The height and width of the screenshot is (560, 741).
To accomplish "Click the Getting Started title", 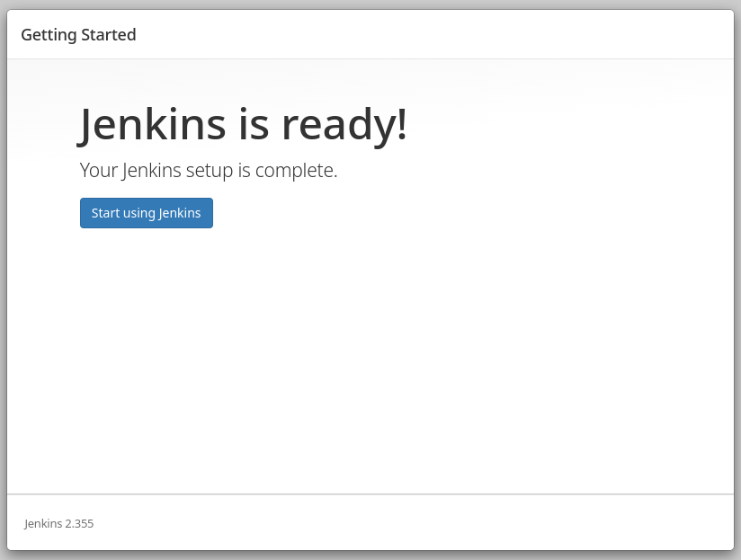I will (78, 35).
